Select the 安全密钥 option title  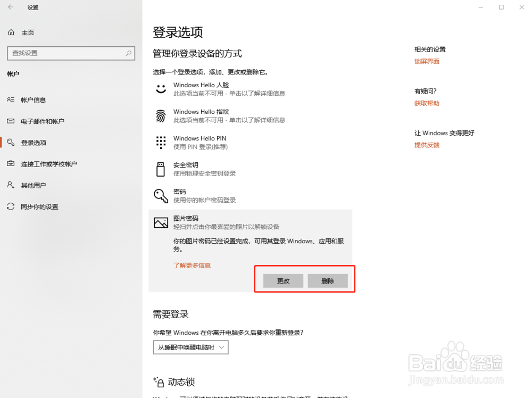click(186, 165)
